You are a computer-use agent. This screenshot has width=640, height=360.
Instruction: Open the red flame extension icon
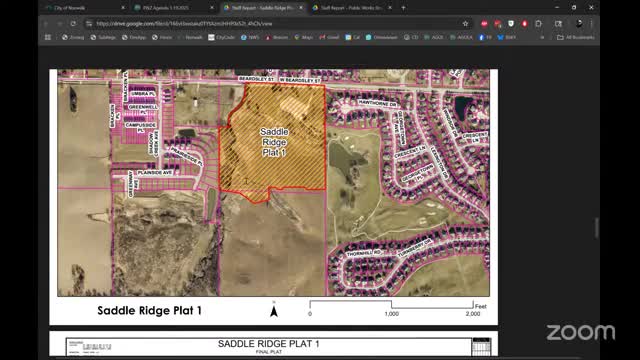pyautogui.click(x=524, y=24)
